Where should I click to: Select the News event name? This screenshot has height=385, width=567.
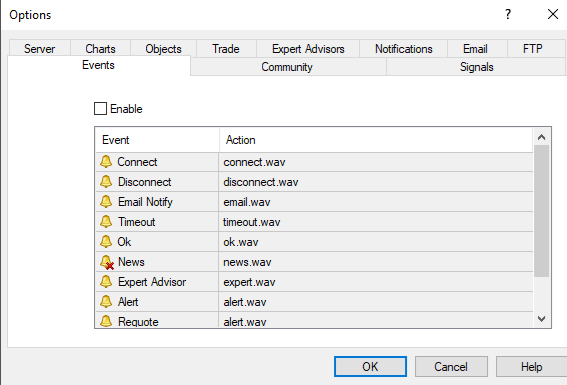(x=131, y=262)
